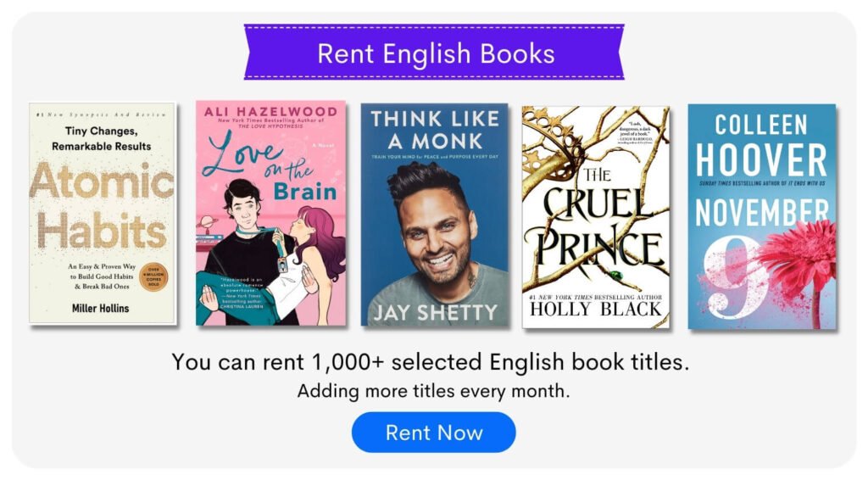Click the "Adding more titles every month" line
The height and width of the screenshot is (480, 868).
pyautogui.click(x=433, y=392)
